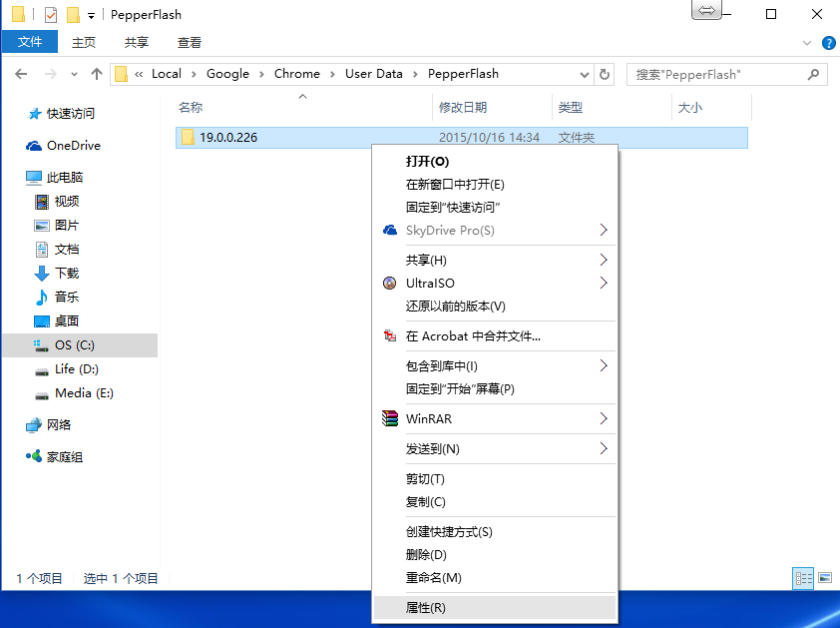Switch to the 主页 ribbon tab
Image resolution: width=840 pixels, height=628 pixels.
84,42
